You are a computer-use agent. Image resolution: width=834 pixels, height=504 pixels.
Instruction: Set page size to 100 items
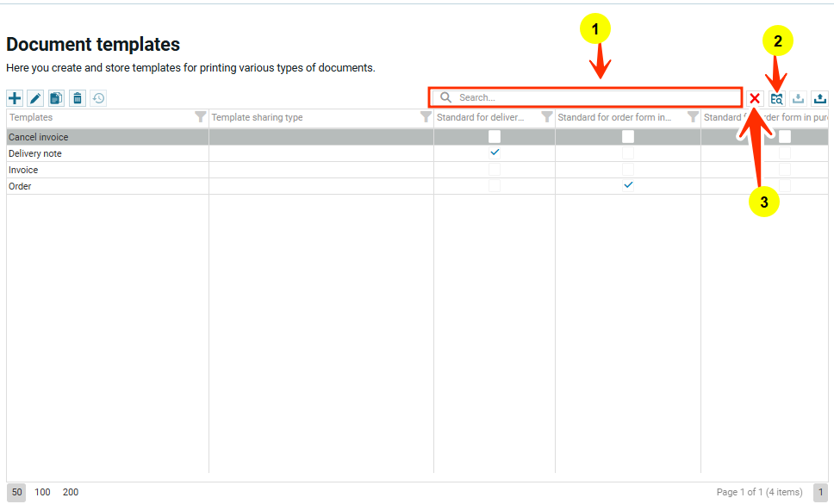pos(42,492)
